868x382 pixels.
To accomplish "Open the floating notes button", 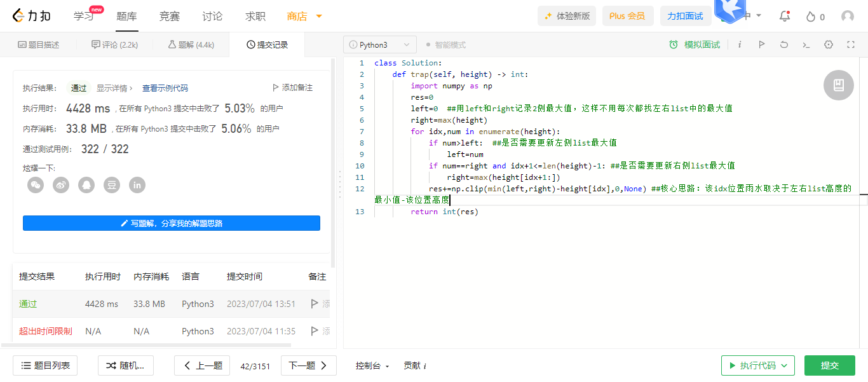I will pyautogui.click(x=838, y=85).
